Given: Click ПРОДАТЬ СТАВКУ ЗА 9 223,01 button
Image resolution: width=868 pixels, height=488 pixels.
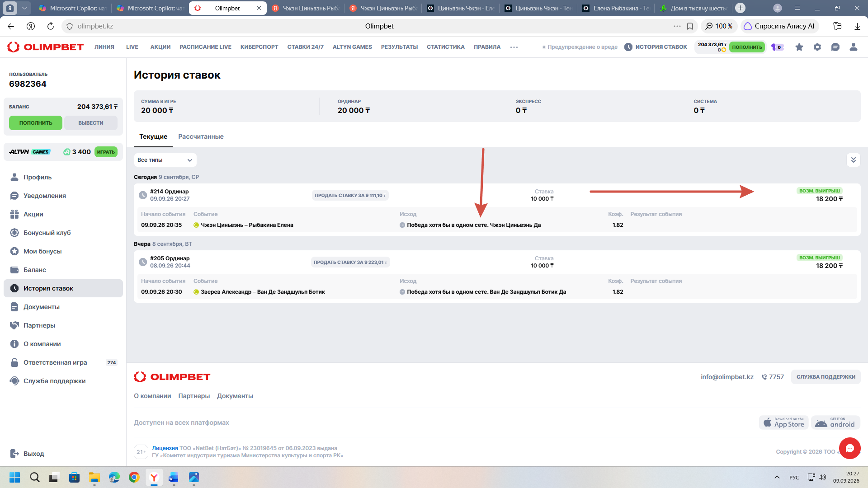Looking at the screenshot, I should (350, 262).
